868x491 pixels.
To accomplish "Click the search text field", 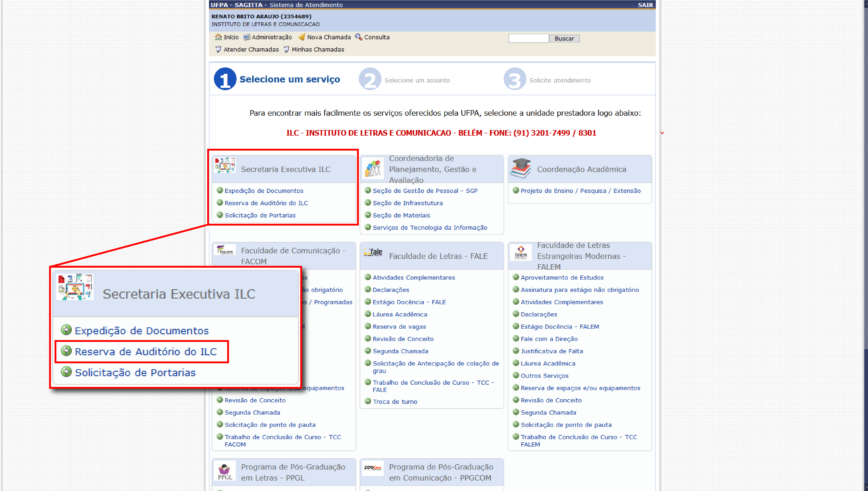I will (x=528, y=38).
